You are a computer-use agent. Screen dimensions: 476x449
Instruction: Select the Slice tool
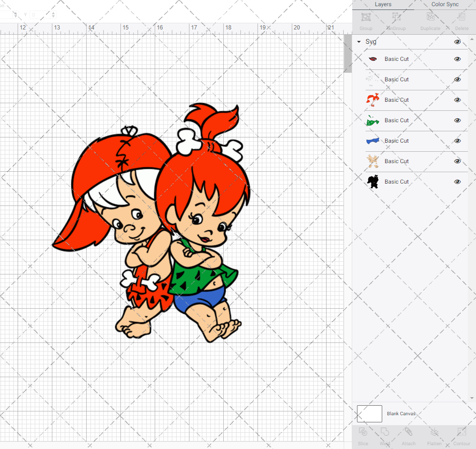click(363, 432)
